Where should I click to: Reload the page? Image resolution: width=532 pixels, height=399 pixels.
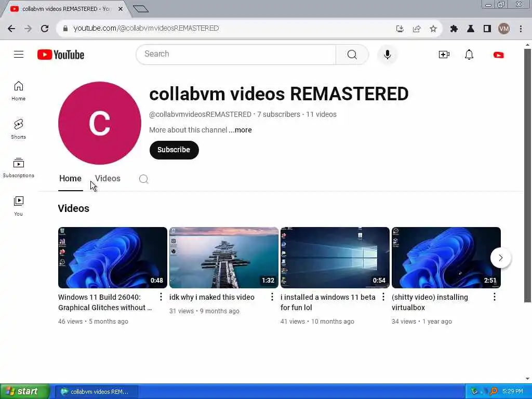(x=45, y=29)
